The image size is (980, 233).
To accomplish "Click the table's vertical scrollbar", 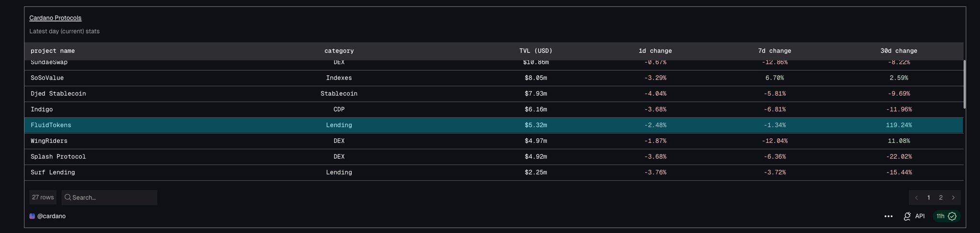I will coord(964,84).
